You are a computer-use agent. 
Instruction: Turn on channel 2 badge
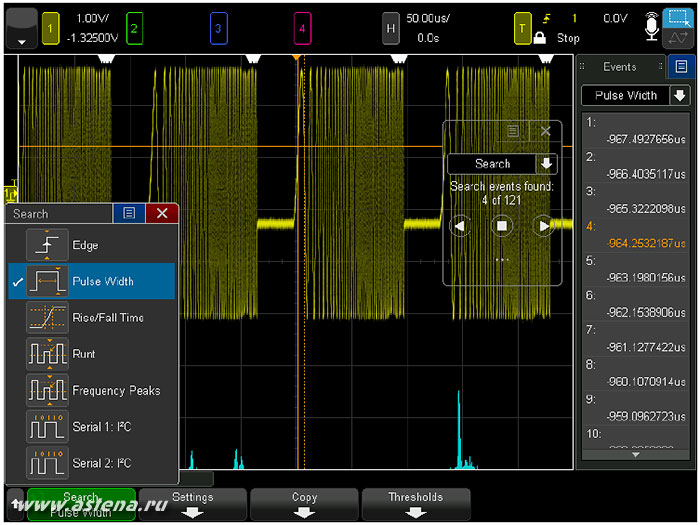pos(134,29)
